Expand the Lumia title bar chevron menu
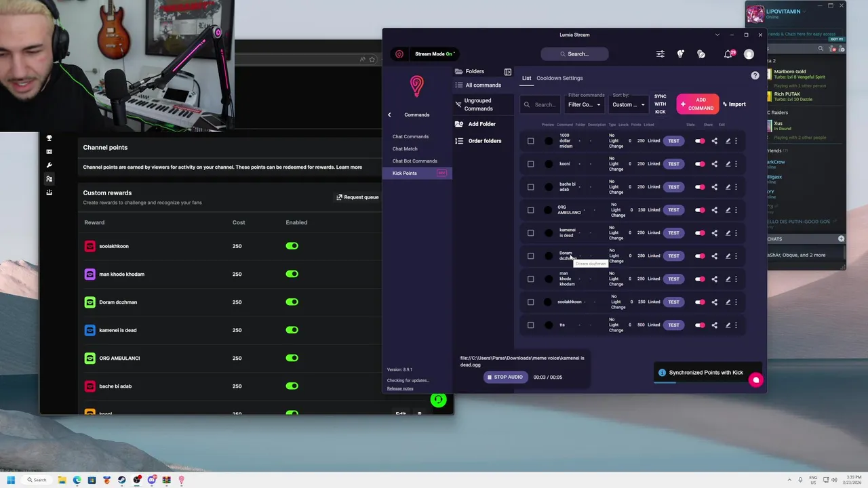 click(717, 35)
